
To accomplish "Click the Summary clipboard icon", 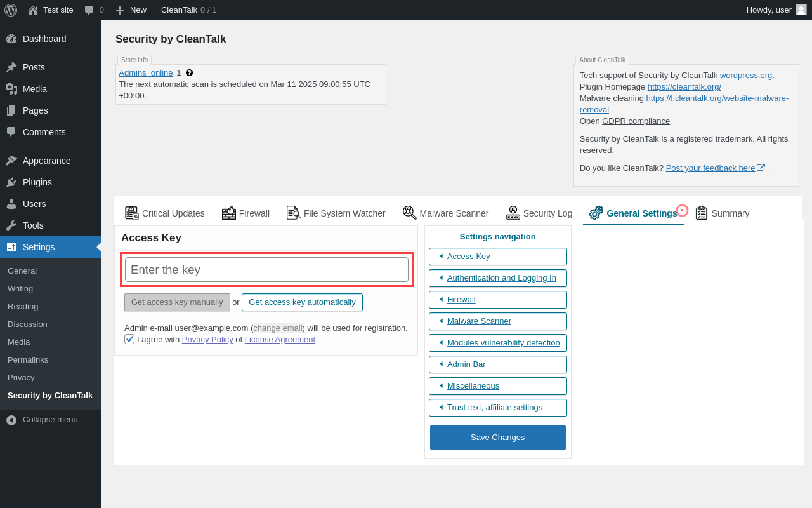I will point(702,213).
